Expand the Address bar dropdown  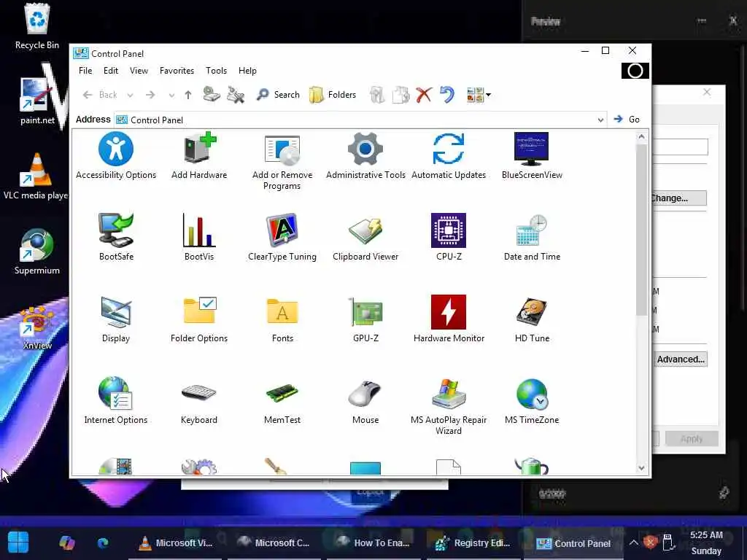pos(600,120)
